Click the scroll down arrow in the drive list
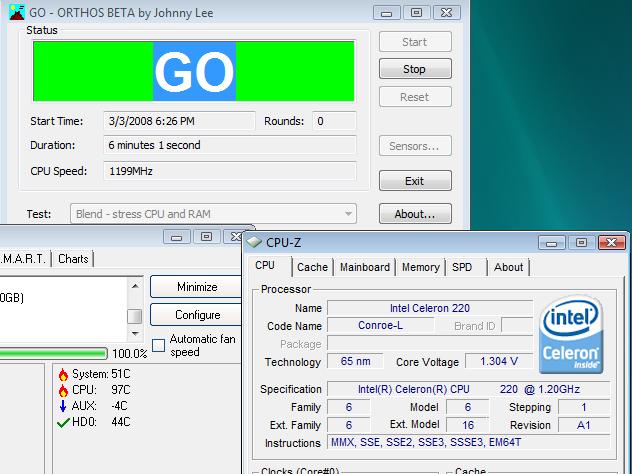The height and width of the screenshot is (474, 632). 135,334
